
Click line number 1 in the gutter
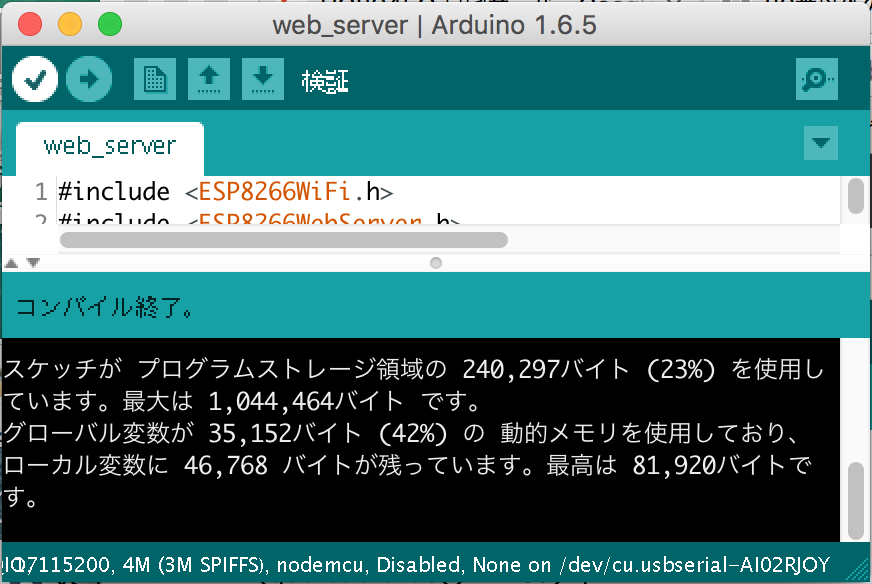[41, 192]
